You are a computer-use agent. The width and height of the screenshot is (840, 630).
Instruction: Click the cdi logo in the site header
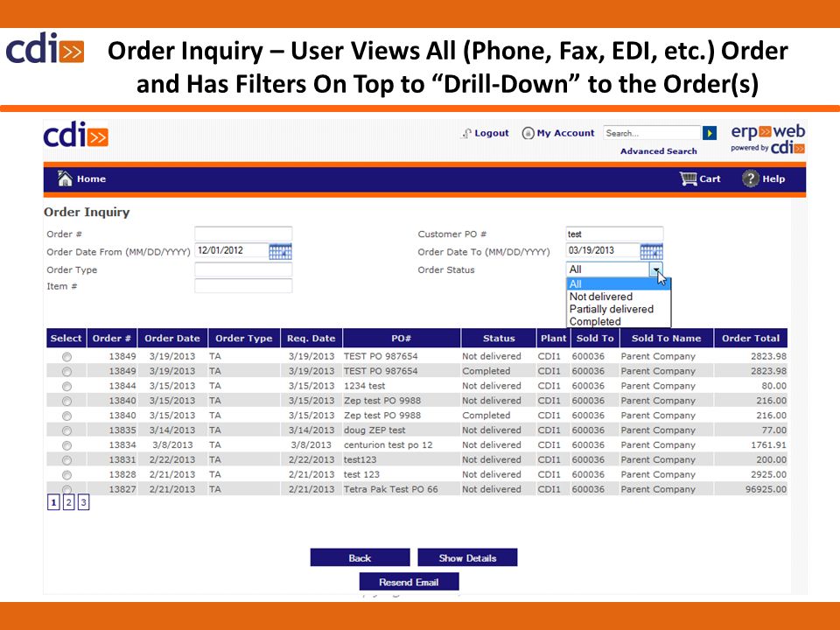(75, 135)
